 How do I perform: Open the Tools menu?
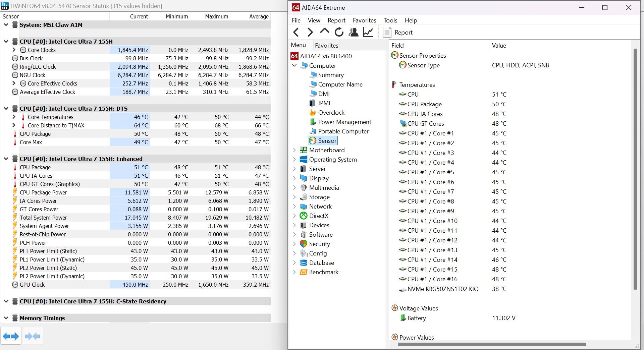pos(390,20)
